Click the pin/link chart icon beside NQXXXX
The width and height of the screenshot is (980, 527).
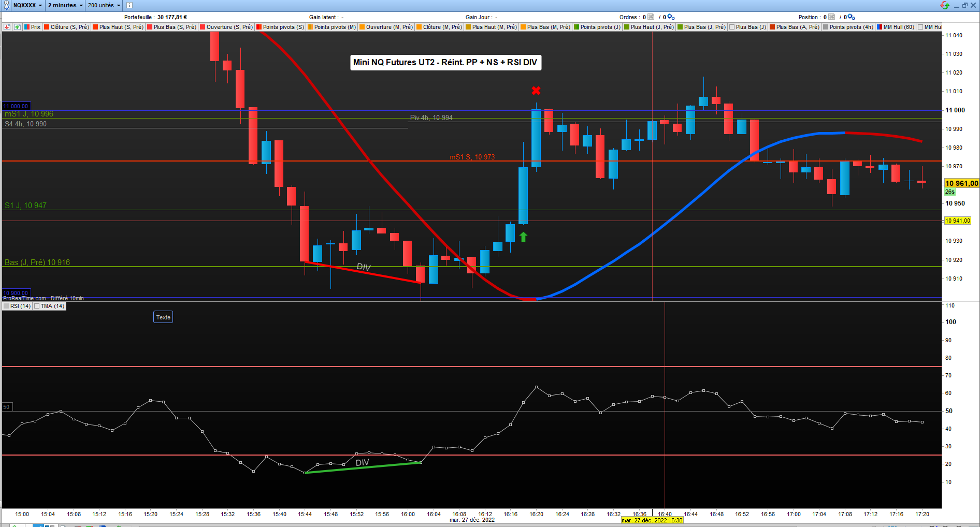pos(6,5)
